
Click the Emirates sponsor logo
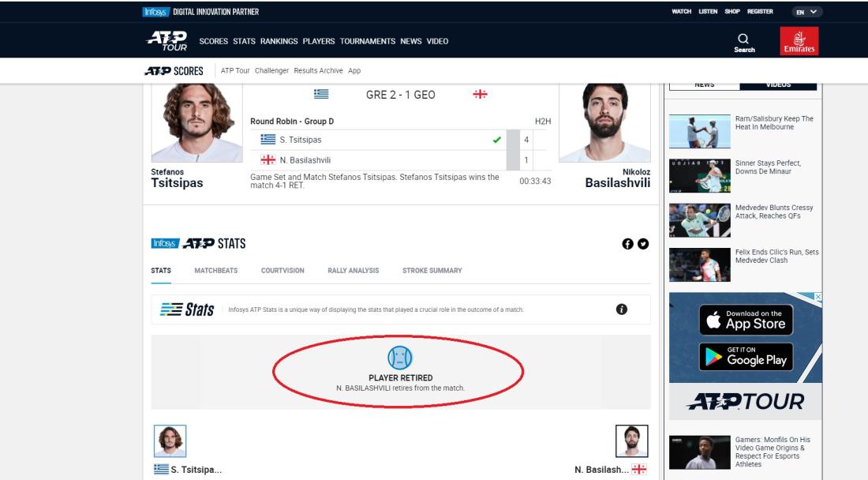click(799, 41)
